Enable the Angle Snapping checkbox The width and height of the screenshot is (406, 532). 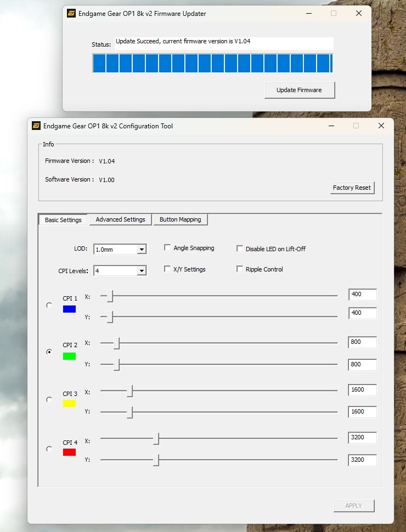point(167,248)
